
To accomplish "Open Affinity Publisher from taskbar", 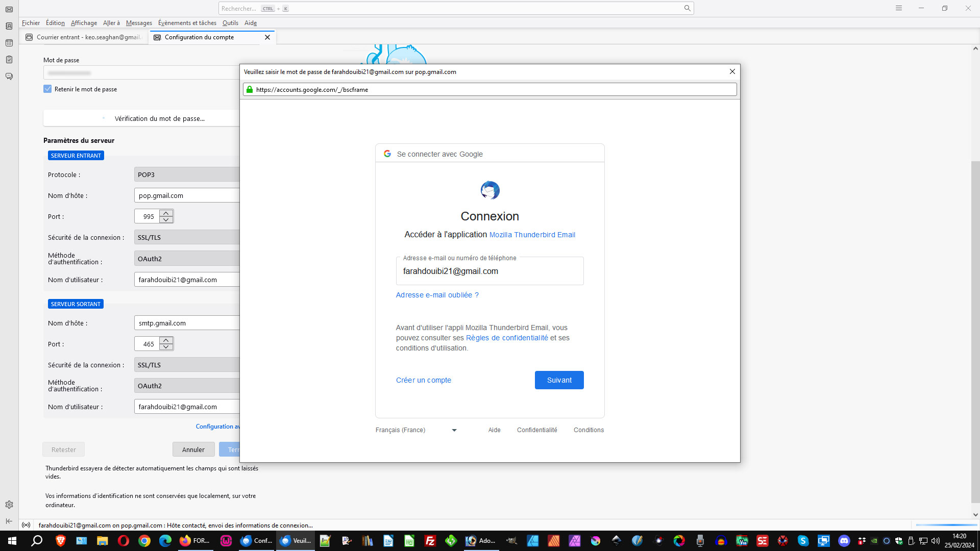I will tap(554, 541).
